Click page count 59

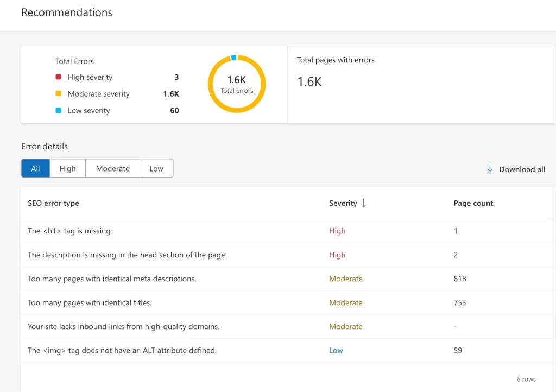pyautogui.click(x=458, y=351)
